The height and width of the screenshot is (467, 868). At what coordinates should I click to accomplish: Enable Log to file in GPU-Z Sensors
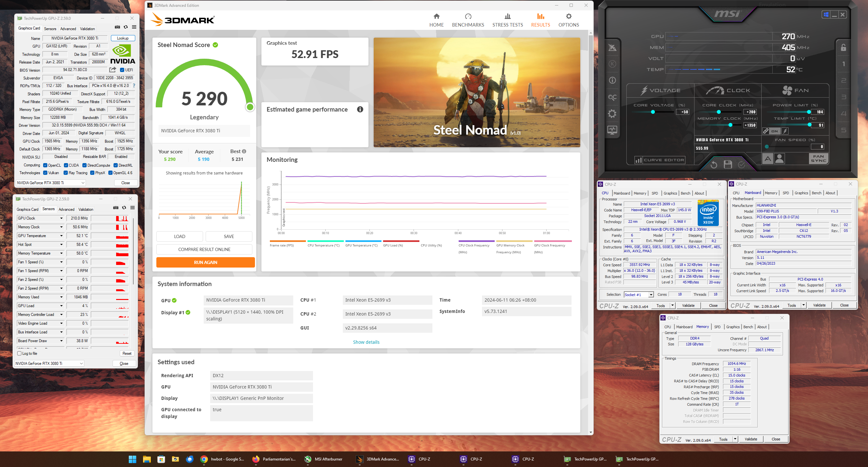(x=19, y=353)
